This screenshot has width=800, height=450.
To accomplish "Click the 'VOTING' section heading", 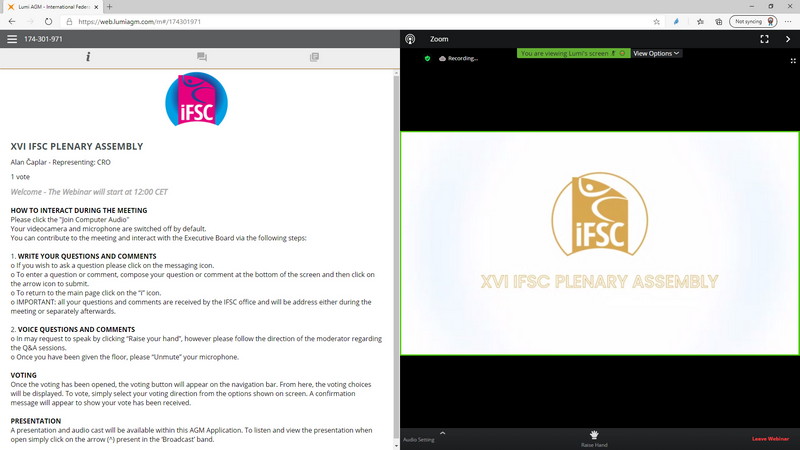I will click(23, 375).
